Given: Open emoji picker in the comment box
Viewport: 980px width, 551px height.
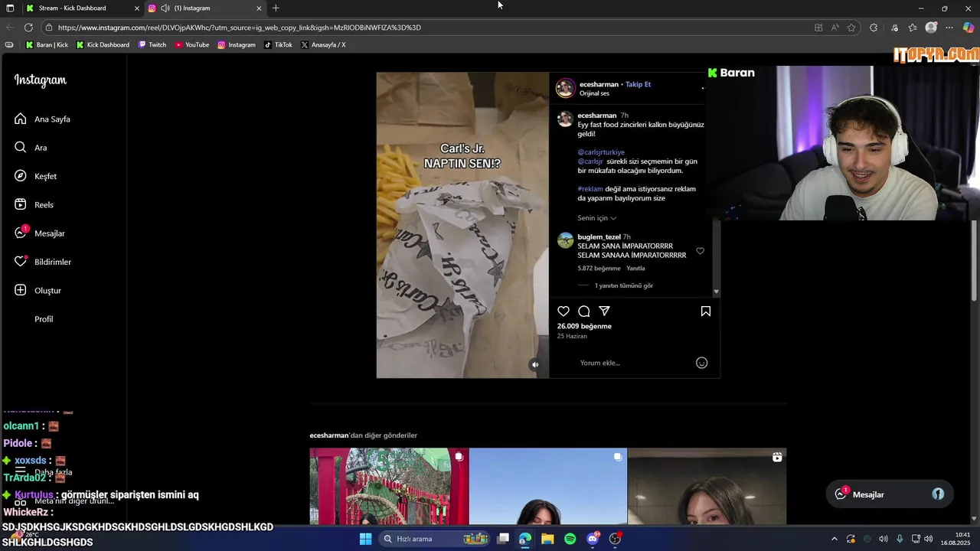Looking at the screenshot, I should (701, 363).
